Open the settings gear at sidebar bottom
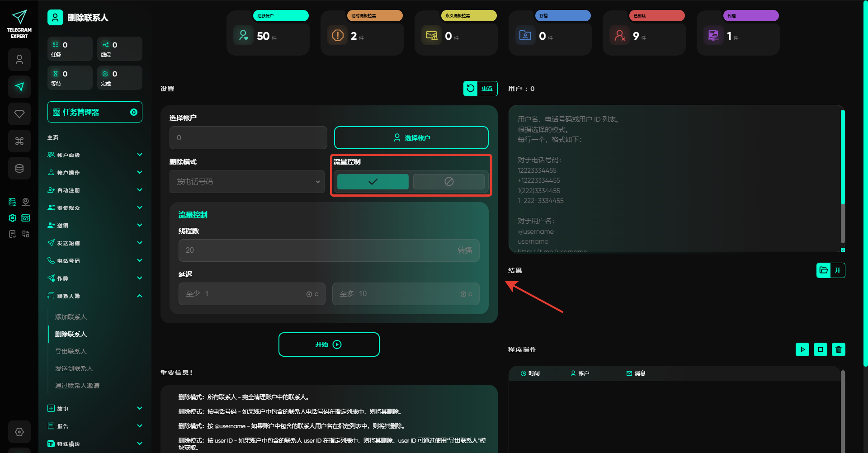This screenshot has width=868, height=453. pyautogui.click(x=19, y=432)
